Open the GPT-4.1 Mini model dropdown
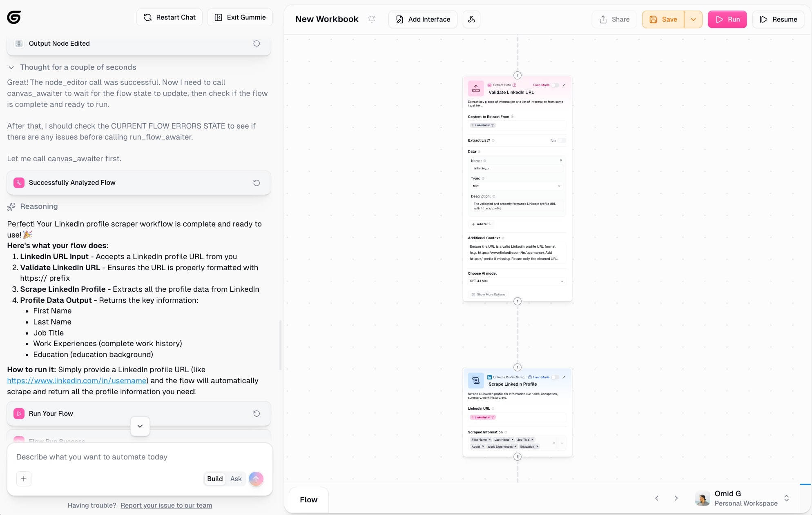 [516, 281]
